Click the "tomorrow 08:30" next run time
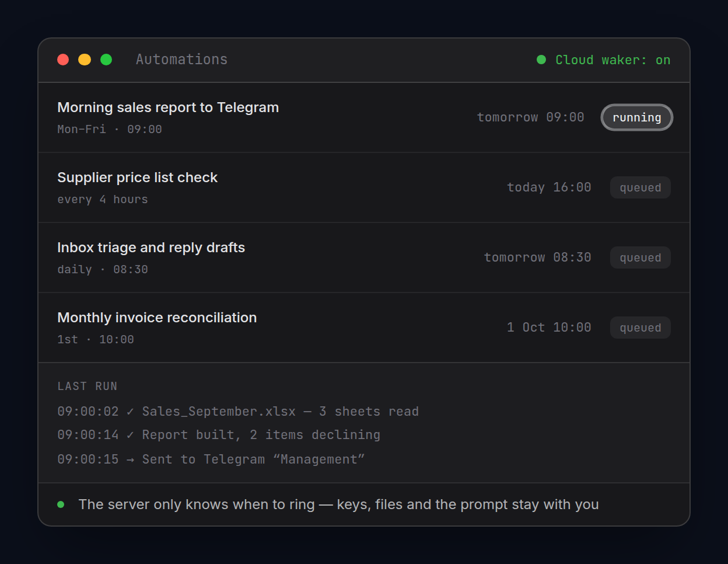This screenshot has width=728, height=564. [538, 257]
